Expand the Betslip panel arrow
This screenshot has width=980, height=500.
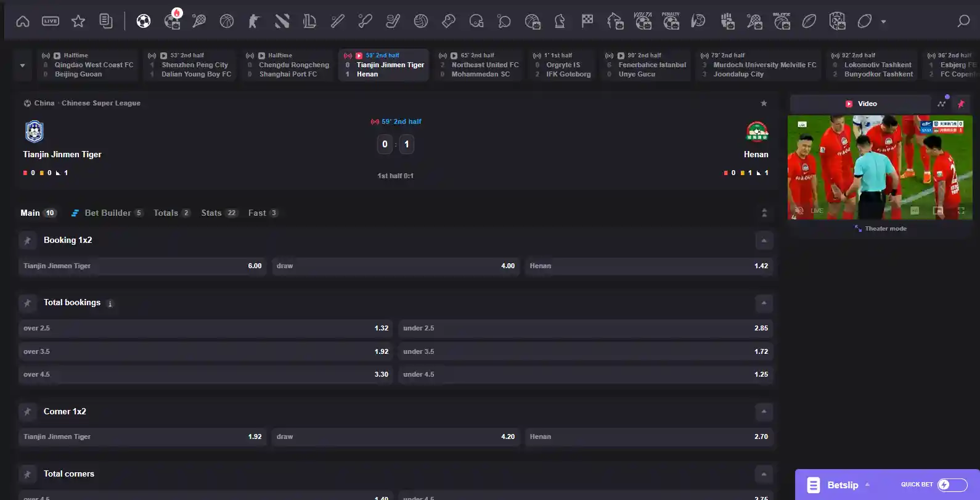867,485
